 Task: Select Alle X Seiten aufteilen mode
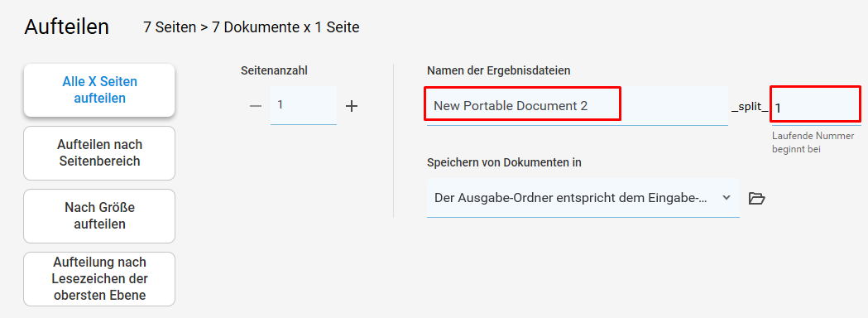(99, 90)
